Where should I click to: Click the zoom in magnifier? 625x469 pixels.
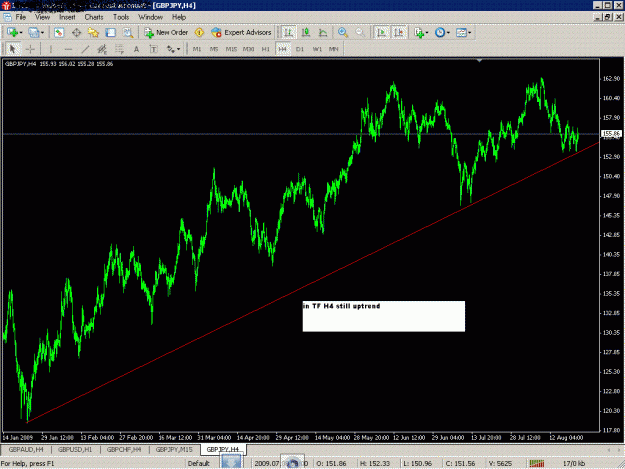click(343, 32)
